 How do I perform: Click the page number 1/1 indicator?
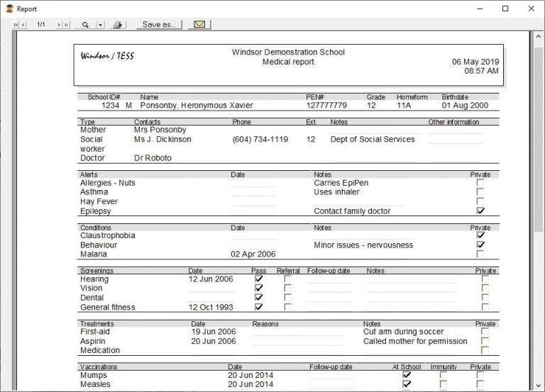[x=41, y=25]
